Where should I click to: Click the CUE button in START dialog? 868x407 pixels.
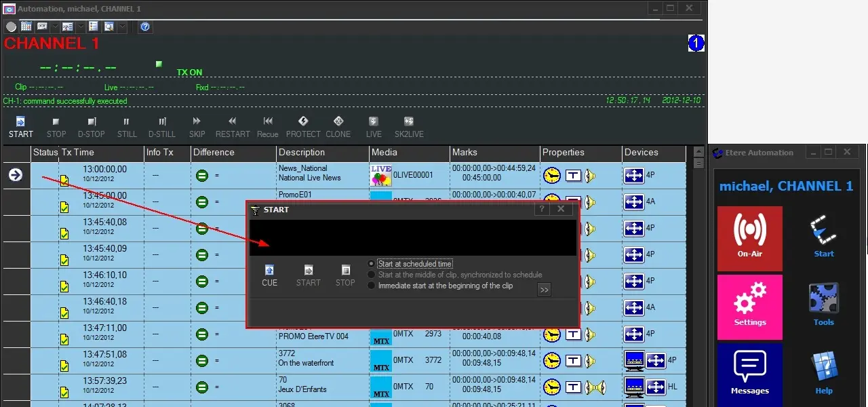pos(269,275)
